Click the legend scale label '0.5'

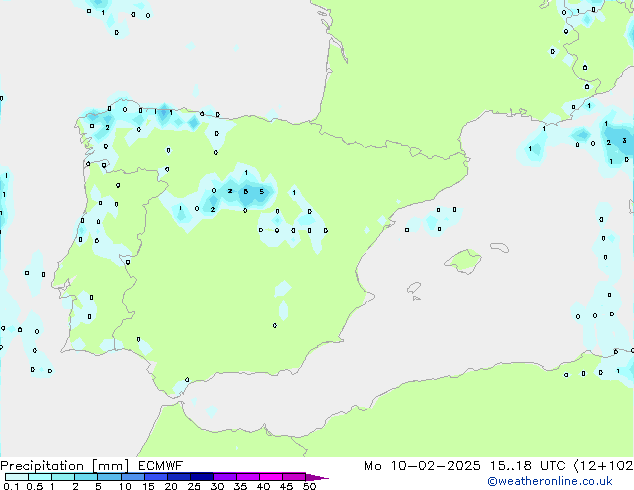tap(34, 486)
